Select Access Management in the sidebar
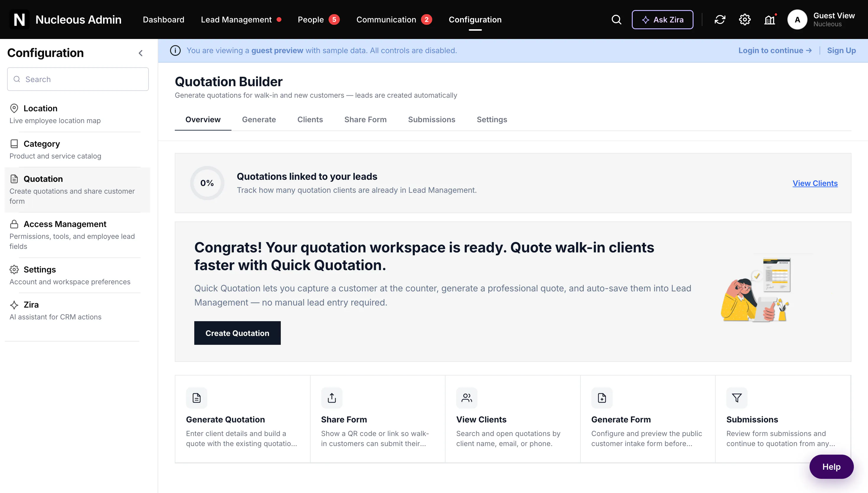Image resolution: width=868 pixels, height=493 pixels. pos(78,235)
